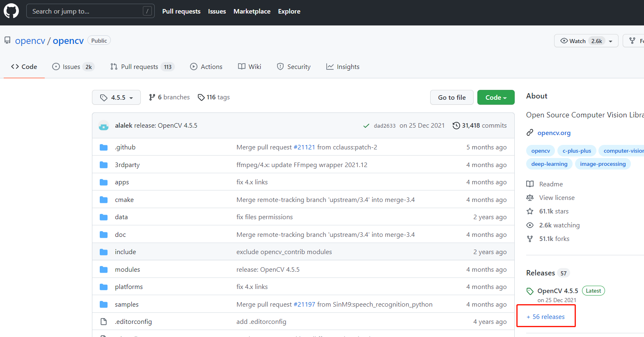Click the .editorconfig file icon
Screen dimensions: 644x337
104,322
